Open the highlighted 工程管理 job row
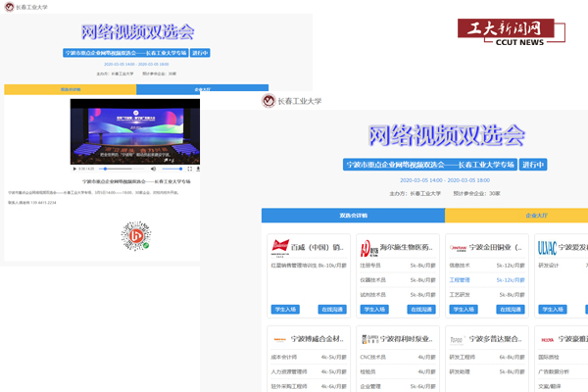This screenshot has width=588, height=392. click(487, 280)
